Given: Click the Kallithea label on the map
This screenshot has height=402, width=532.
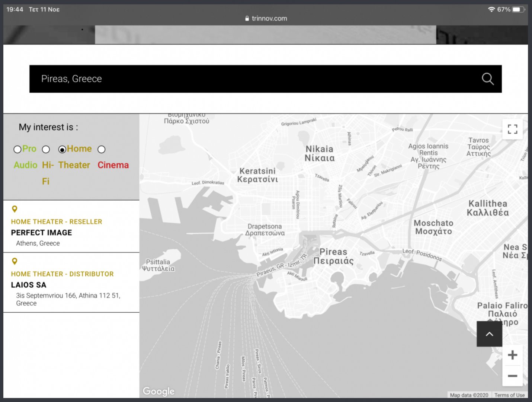Looking at the screenshot, I should click(488, 208).
